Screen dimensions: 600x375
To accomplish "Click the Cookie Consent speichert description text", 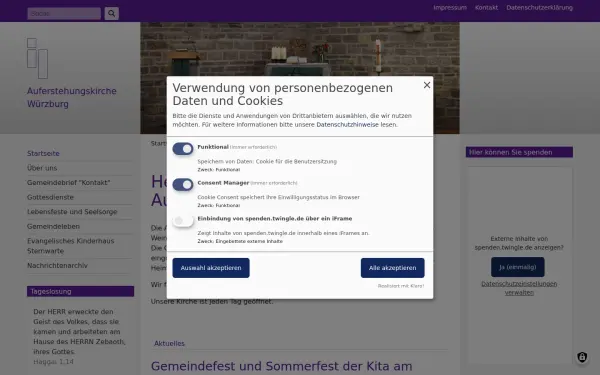I will point(278,197).
